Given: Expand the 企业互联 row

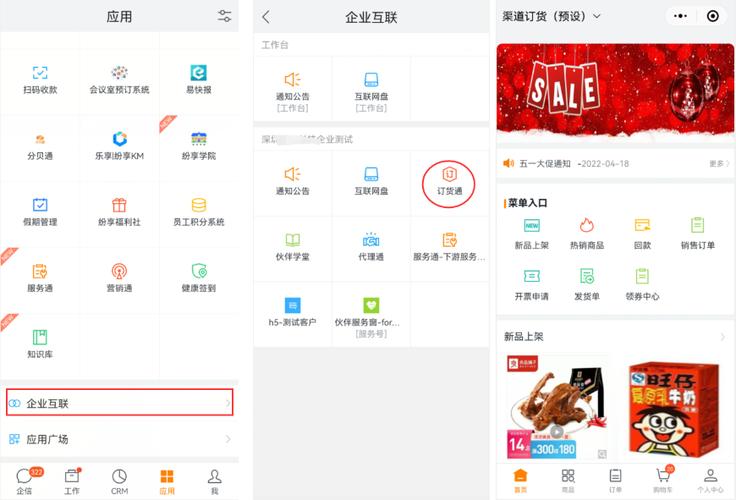Looking at the screenshot, I should [120, 403].
